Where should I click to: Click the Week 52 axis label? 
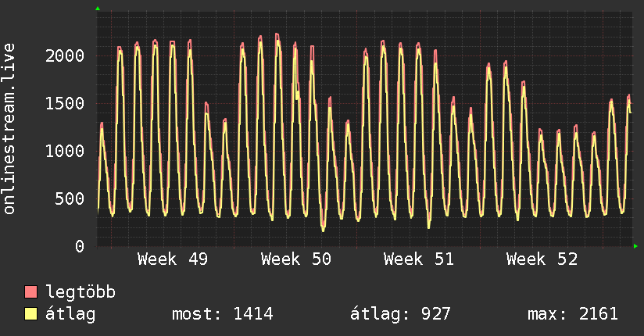tap(542, 259)
